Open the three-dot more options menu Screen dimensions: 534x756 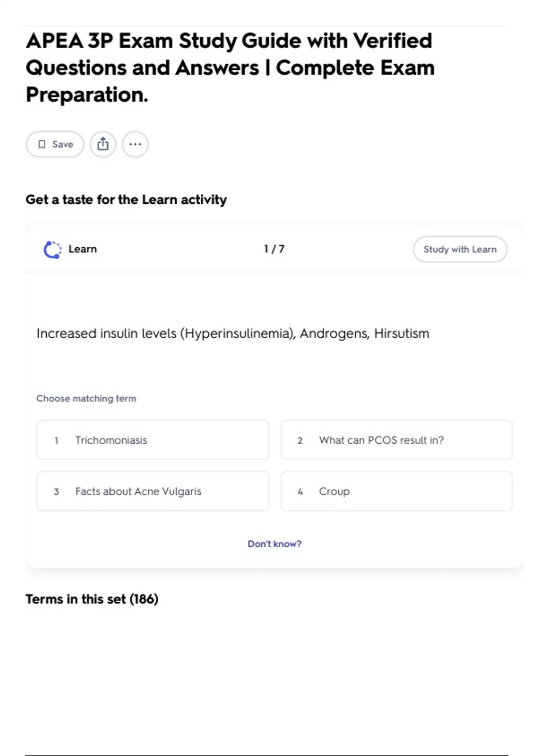click(x=135, y=144)
